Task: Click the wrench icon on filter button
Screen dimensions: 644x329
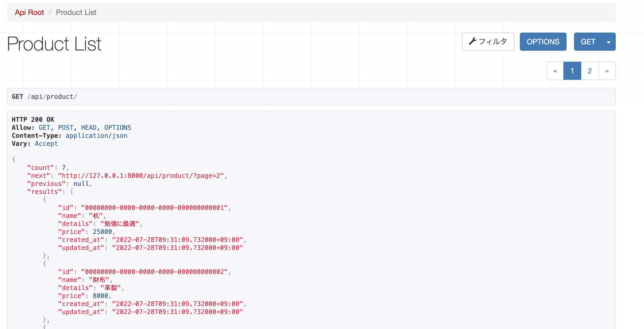Action: click(x=473, y=41)
